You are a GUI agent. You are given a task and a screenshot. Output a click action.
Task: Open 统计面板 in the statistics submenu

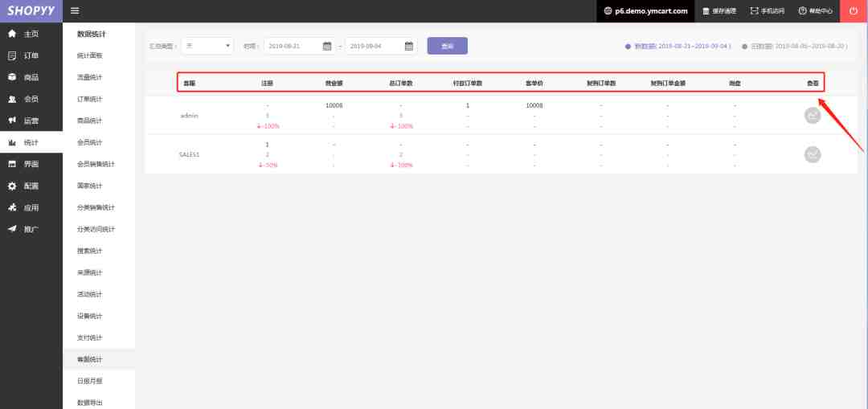tap(90, 56)
